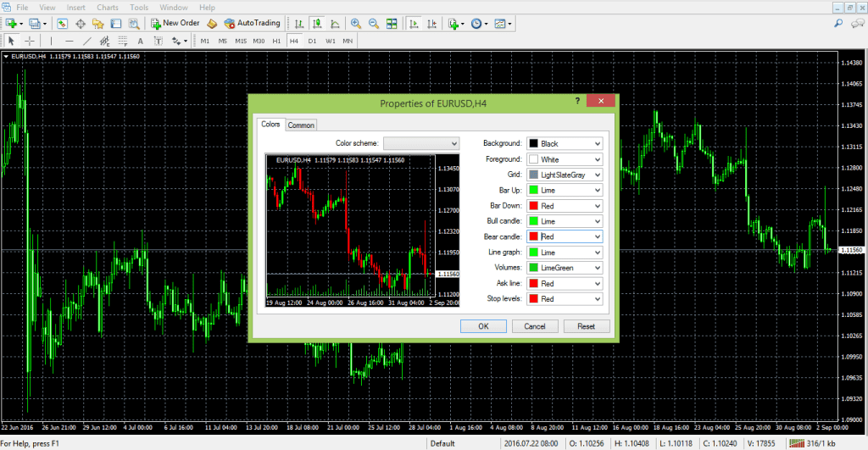Click the Volumes LimeGreen color swatch
The image size is (868, 450).
pos(534,268)
